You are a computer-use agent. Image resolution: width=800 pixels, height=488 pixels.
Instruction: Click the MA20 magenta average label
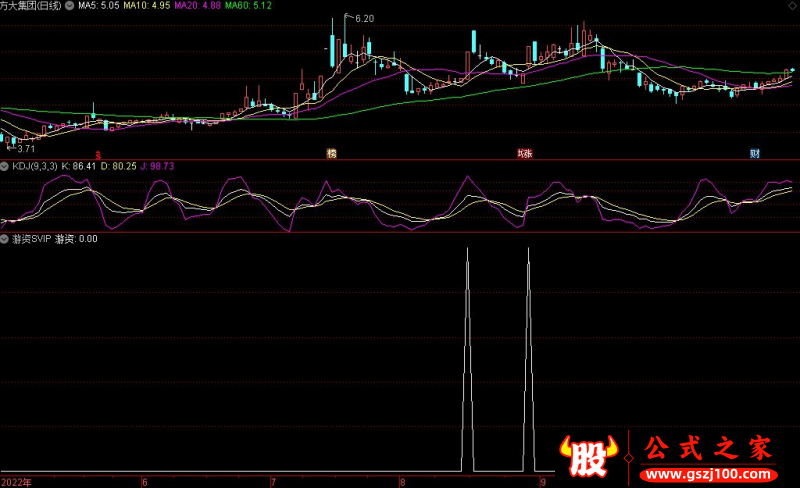[197, 6]
